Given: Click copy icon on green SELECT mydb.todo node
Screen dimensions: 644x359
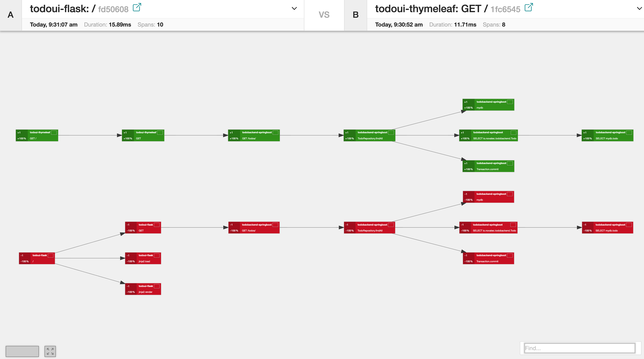Looking at the screenshot, I should 629,133.
